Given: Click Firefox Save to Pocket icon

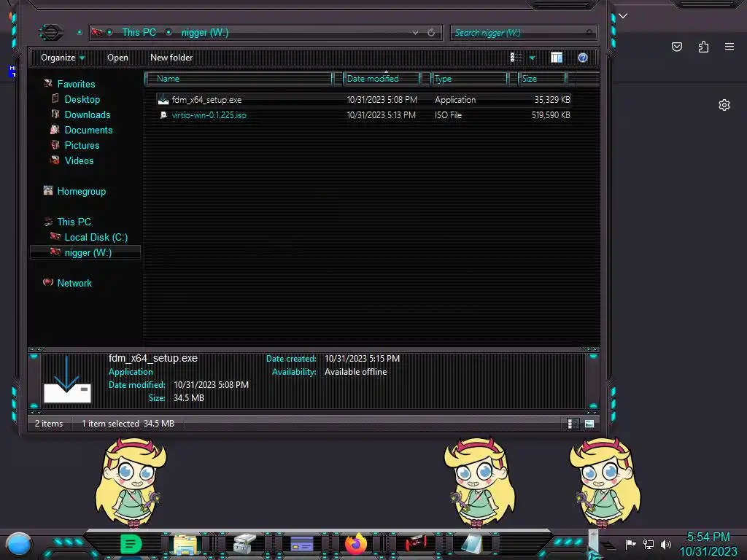Looking at the screenshot, I should tap(677, 47).
